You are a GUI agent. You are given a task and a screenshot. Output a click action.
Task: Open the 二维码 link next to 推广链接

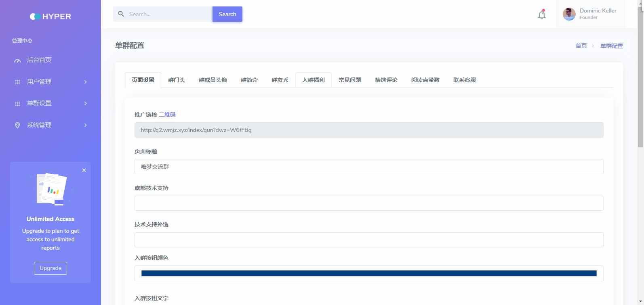point(167,115)
